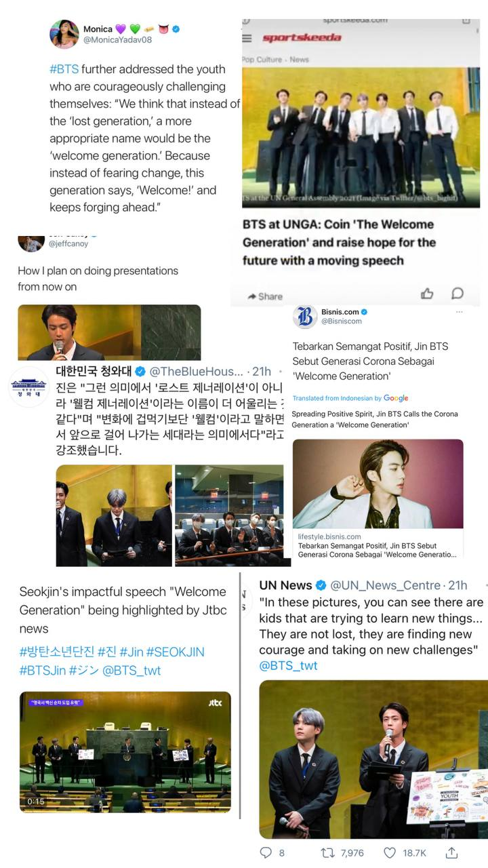Like the UN News tweet with 18.7K likes

click(390, 852)
